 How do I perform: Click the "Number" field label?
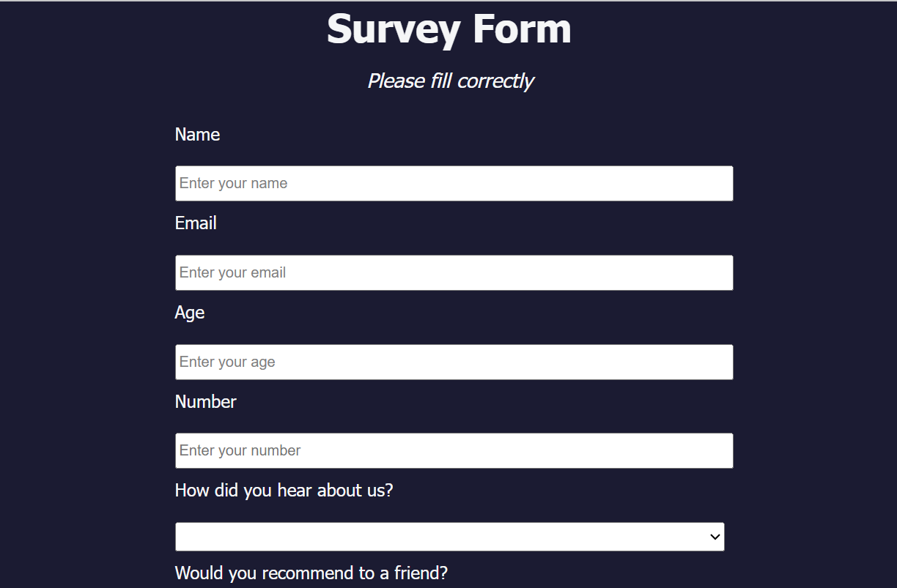pyautogui.click(x=205, y=402)
